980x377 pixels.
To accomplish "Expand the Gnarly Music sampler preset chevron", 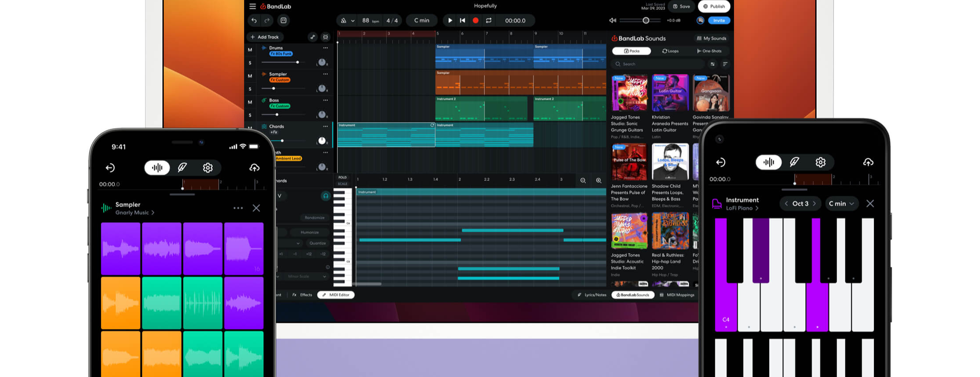I will pyautogui.click(x=153, y=213).
